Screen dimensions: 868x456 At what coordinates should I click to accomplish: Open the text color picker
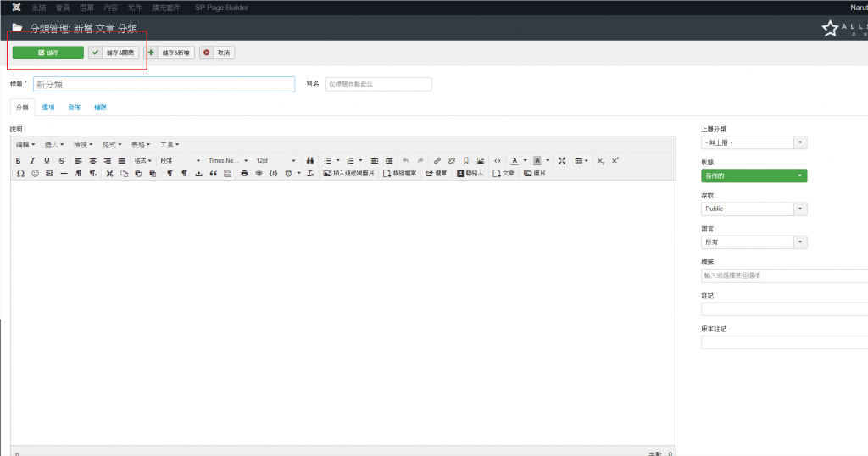pyautogui.click(x=515, y=160)
